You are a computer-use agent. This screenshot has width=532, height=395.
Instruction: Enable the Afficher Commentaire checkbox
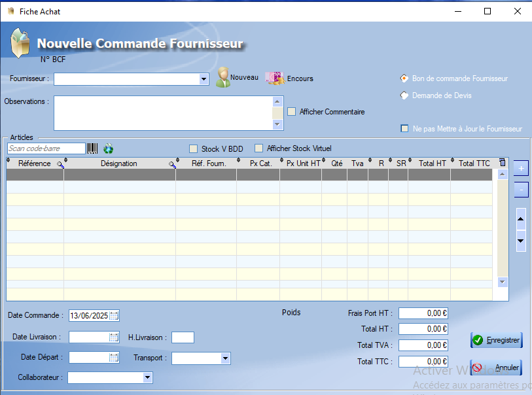tap(292, 112)
